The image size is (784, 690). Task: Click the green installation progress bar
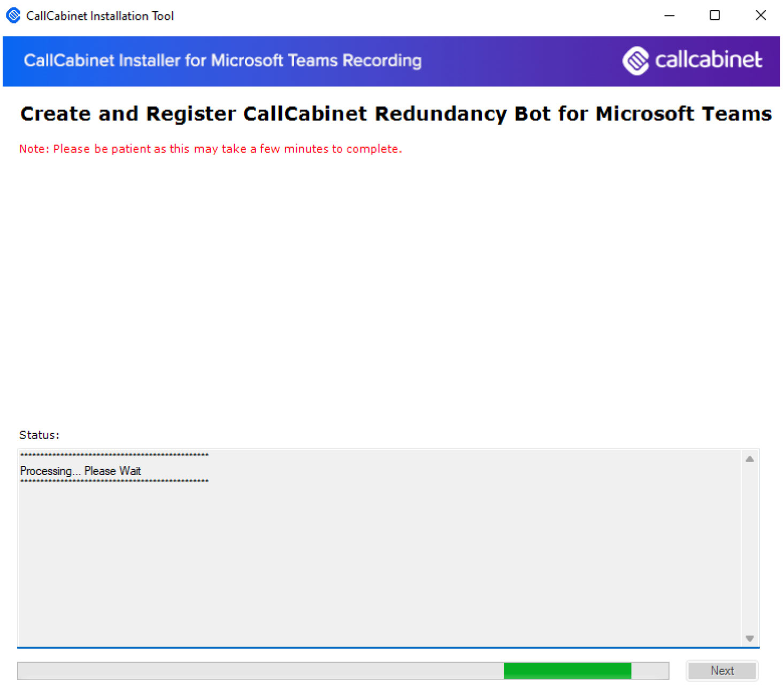click(343, 670)
